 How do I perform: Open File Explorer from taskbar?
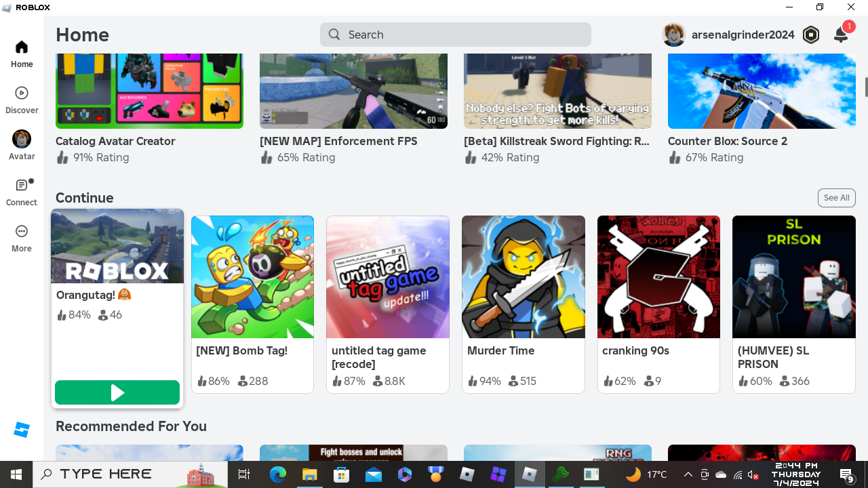(x=309, y=474)
